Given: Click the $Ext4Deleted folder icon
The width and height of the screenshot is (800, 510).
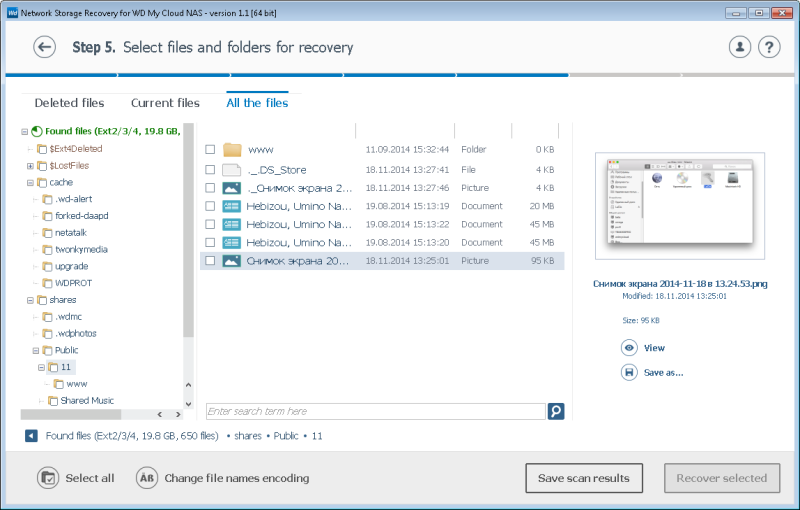Looking at the screenshot, I should tap(42, 149).
